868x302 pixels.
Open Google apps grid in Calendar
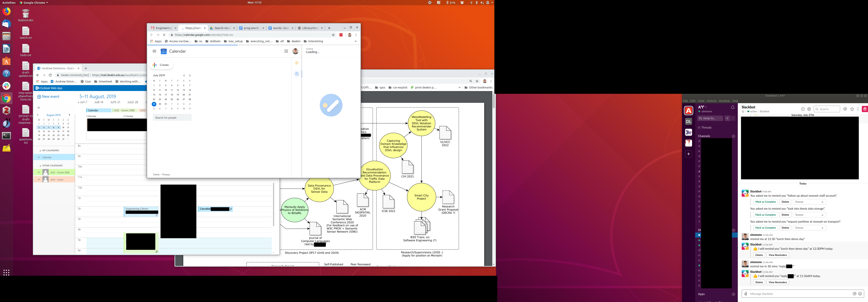[286, 51]
